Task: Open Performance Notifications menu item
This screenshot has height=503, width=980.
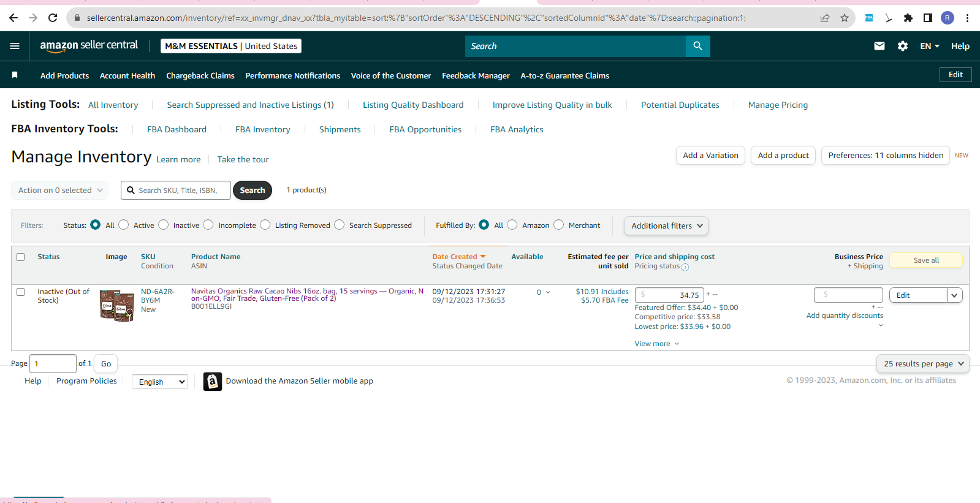Action: 293,76
